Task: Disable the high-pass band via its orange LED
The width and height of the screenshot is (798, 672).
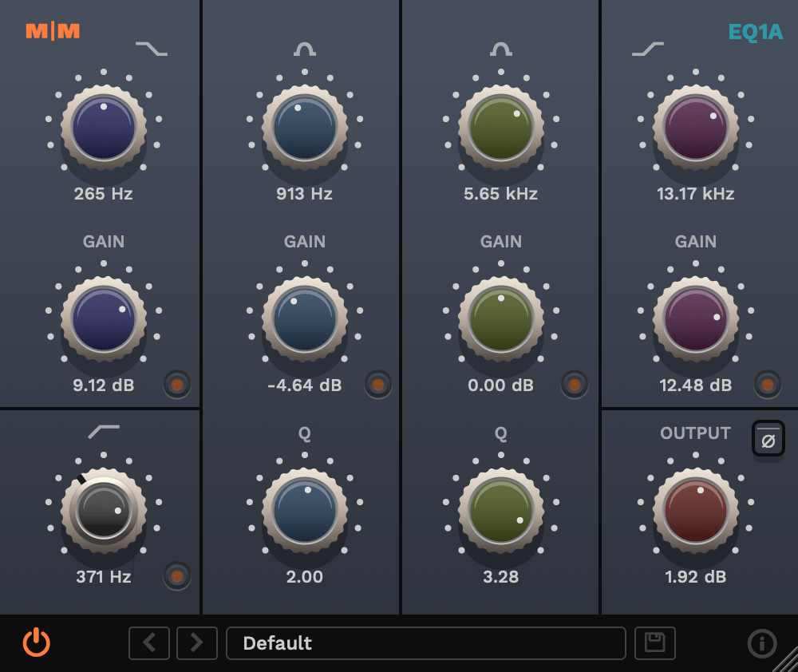Action: tap(177, 577)
